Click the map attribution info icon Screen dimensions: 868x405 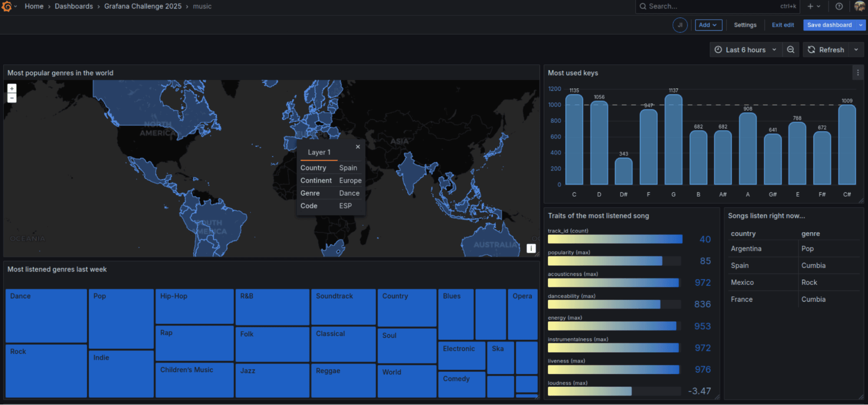click(x=530, y=248)
